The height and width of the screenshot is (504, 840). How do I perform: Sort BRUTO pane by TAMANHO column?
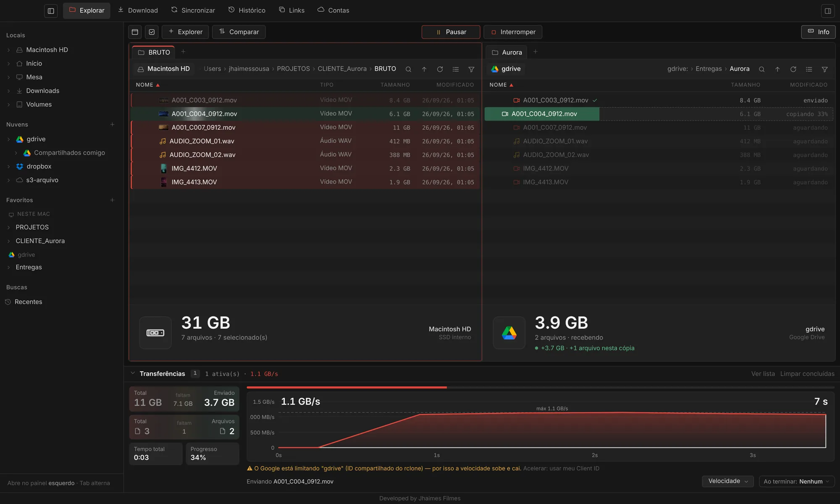tap(395, 85)
